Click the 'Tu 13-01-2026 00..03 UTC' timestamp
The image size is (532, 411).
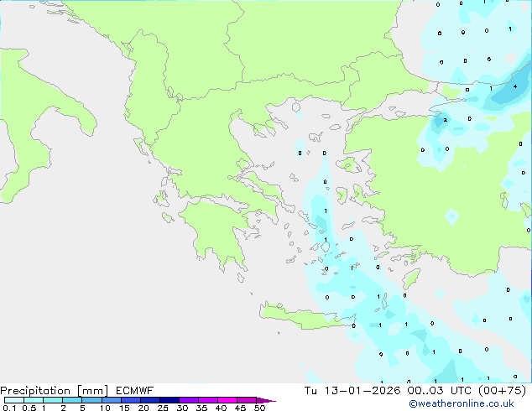(388, 391)
